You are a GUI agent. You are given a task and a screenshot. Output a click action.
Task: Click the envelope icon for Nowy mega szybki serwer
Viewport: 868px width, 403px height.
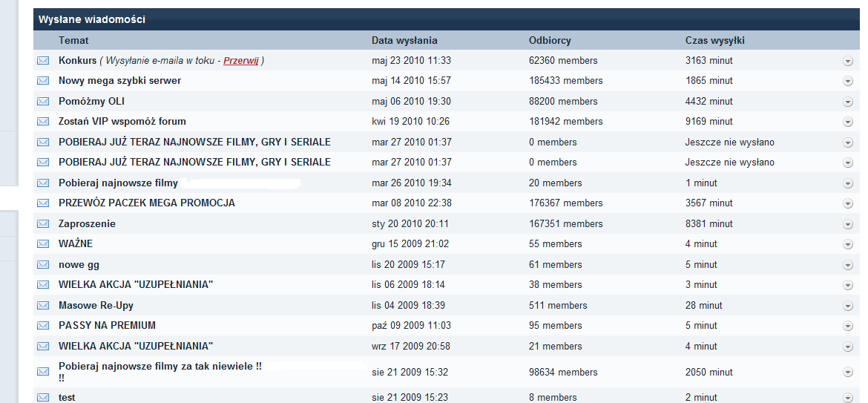[x=42, y=81]
